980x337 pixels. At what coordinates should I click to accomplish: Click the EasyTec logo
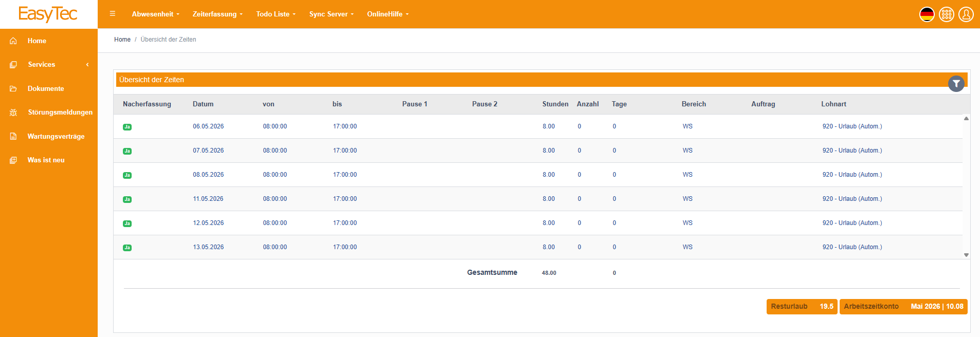[48, 14]
